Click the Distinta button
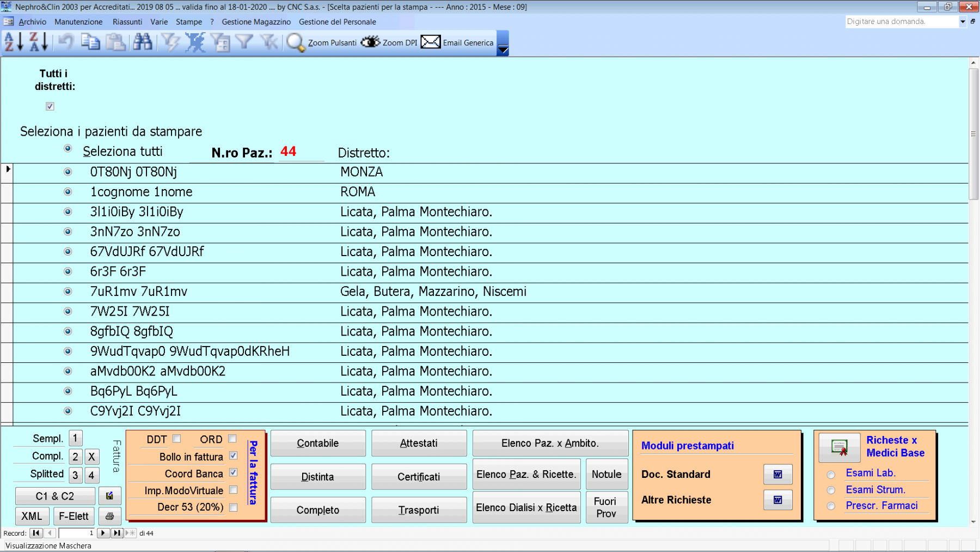 coord(318,477)
